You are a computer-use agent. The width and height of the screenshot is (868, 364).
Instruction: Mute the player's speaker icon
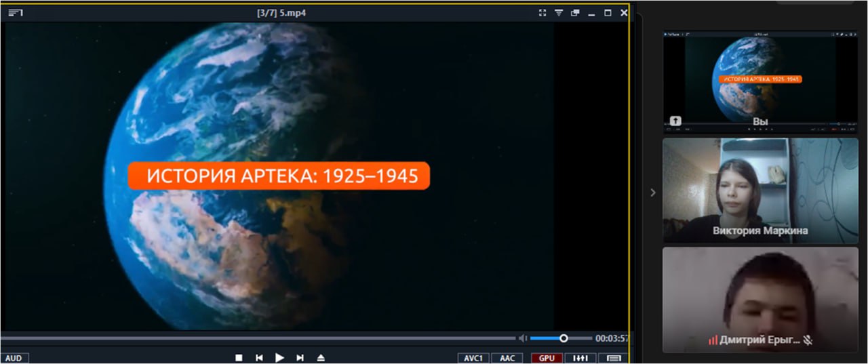tap(523, 338)
